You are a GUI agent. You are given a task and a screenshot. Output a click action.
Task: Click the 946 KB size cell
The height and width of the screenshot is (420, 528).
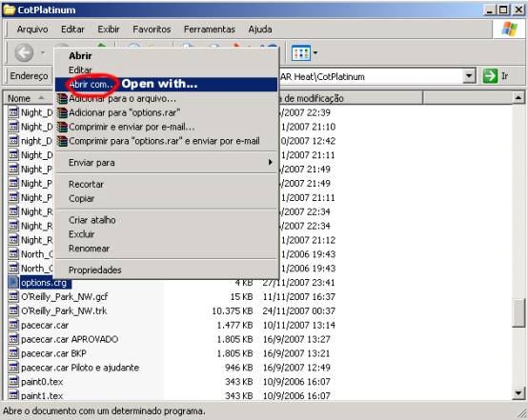239,368
